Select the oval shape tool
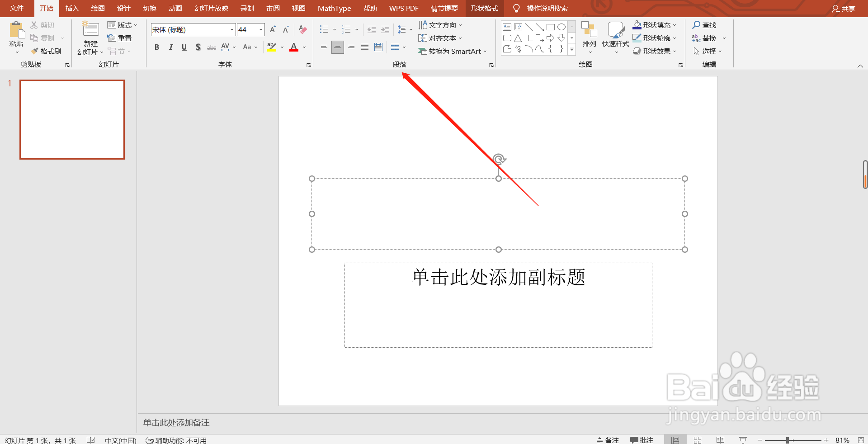 point(561,27)
